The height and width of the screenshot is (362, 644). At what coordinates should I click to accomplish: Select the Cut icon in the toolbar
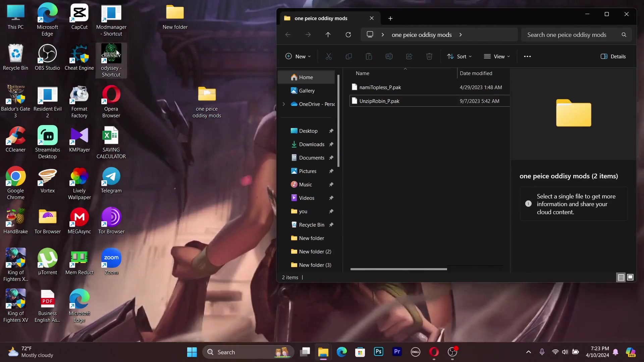tap(328, 56)
